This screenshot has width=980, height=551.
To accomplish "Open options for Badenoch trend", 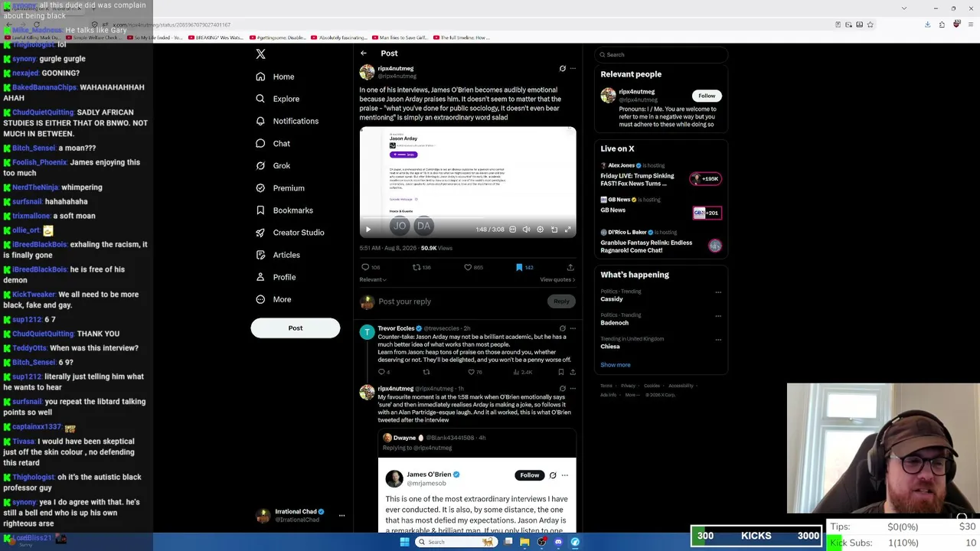I will coord(718,316).
